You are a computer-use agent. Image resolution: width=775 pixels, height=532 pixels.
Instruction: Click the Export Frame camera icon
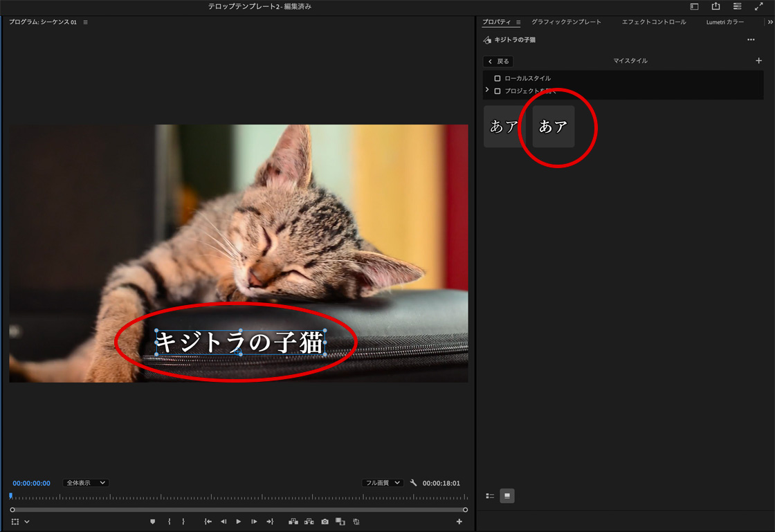(x=325, y=522)
